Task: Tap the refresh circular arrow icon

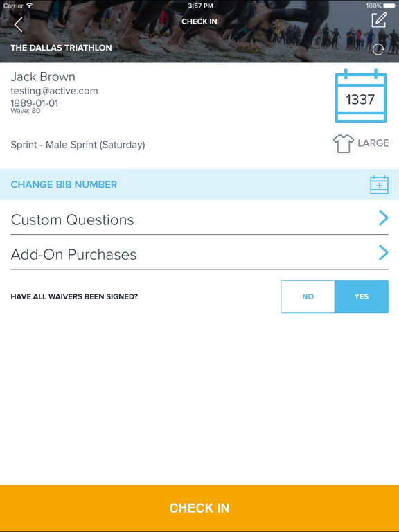Action: 378,50
